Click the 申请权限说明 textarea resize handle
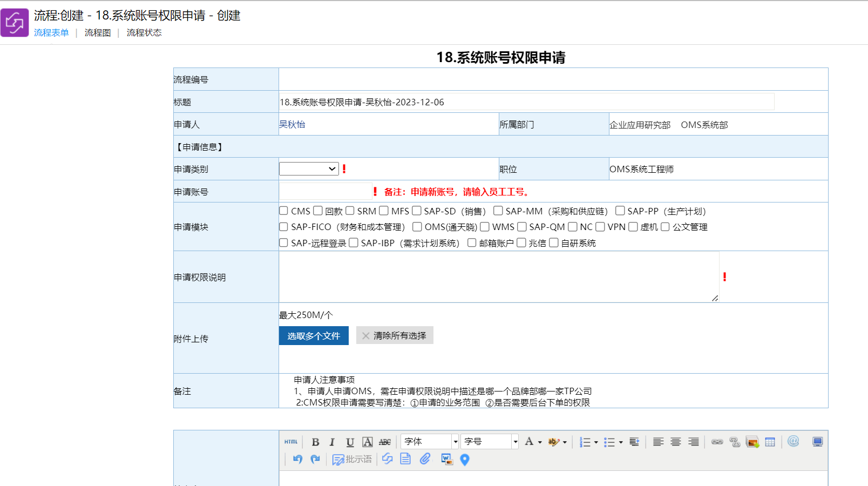The width and height of the screenshot is (868, 486). (715, 298)
